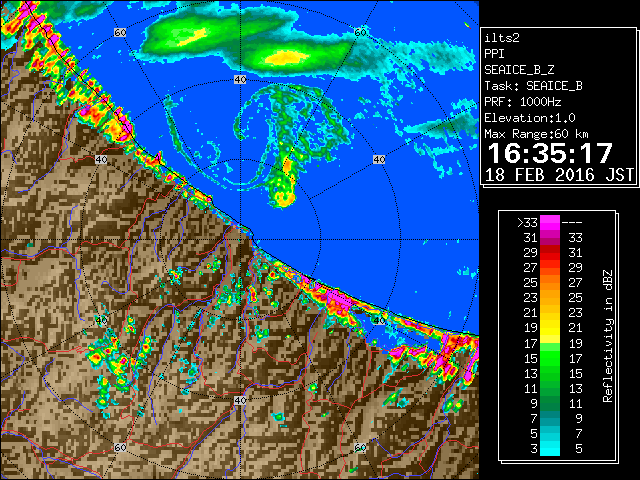Click the radar name text 'ilts2'
640x480 pixels.
click(502, 38)
